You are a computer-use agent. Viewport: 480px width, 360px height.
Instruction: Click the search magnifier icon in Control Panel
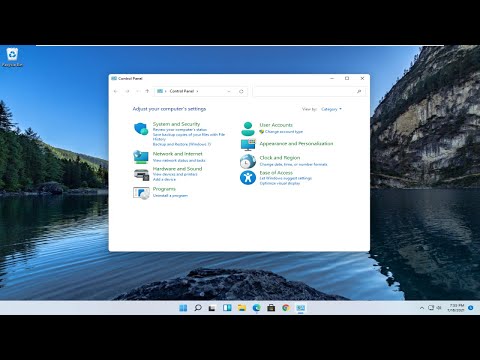[x=359, y=91]
